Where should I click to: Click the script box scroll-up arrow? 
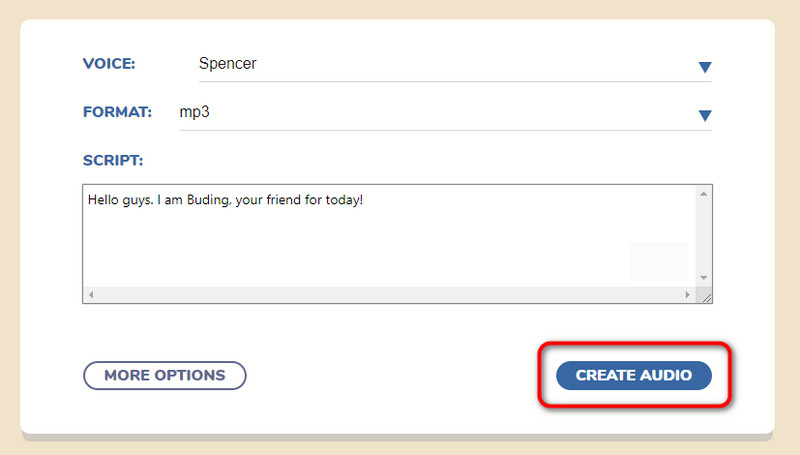(703, 194)
